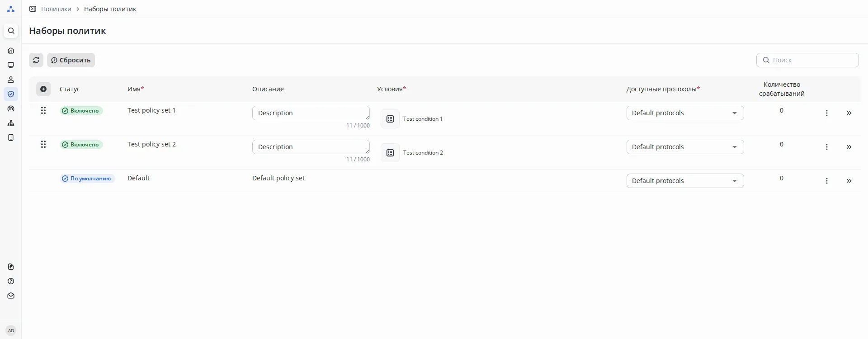Open conditions editor for Test condition 1
The image size is (868, 339).
[390, 119]
